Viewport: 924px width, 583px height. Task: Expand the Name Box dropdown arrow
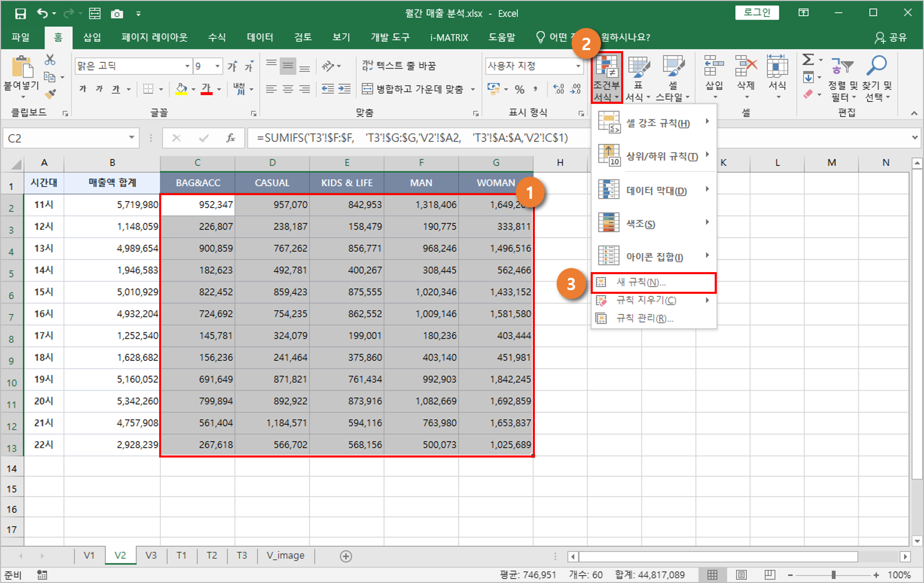click(132, 138)
